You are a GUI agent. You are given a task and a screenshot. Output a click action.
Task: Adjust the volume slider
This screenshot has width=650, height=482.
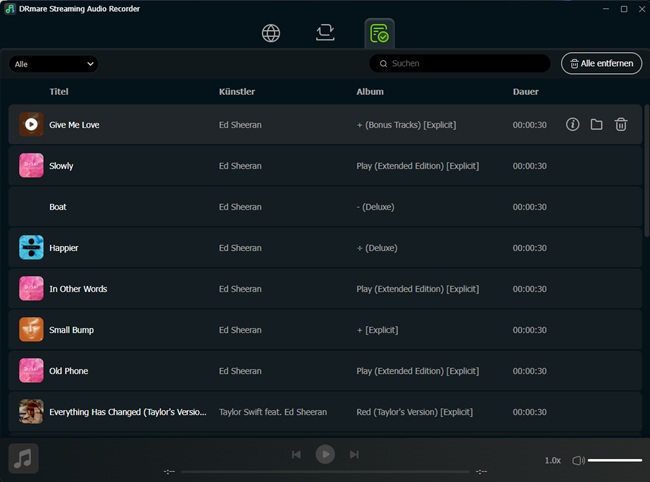pyautogui.click(x=615, y=460)
